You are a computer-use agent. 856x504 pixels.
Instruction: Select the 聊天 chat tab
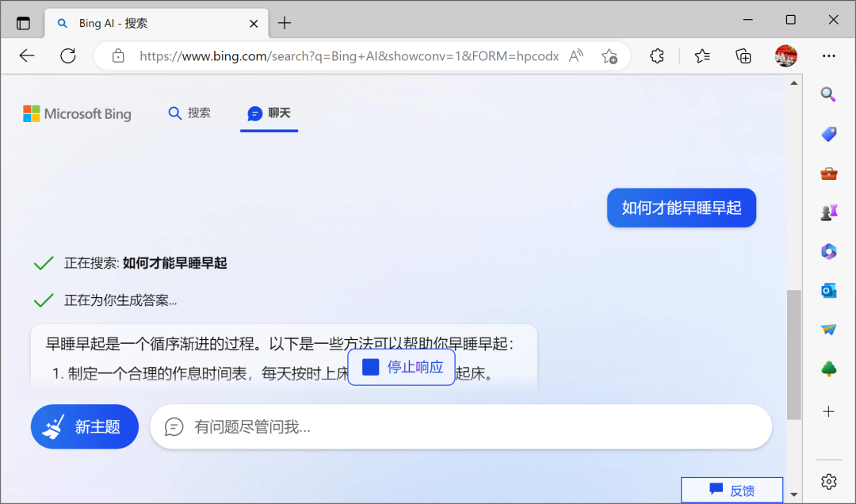pyautogui.click(x=269, y=113)
